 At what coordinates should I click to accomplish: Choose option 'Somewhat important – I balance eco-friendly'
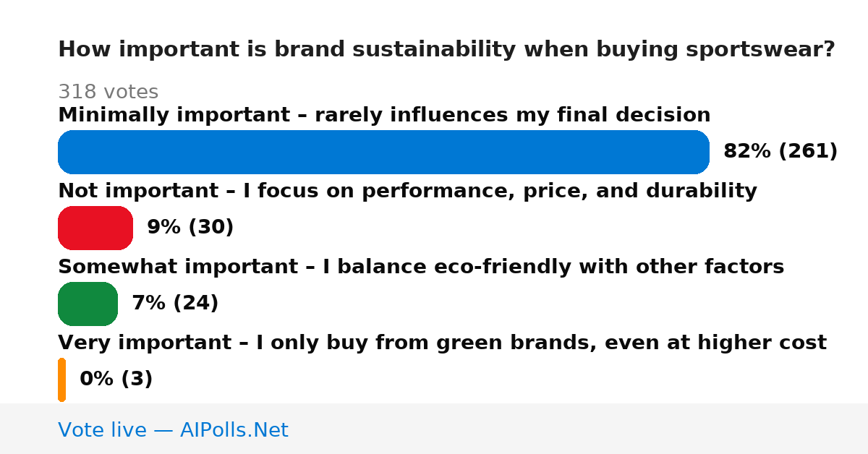click(421, 267)
